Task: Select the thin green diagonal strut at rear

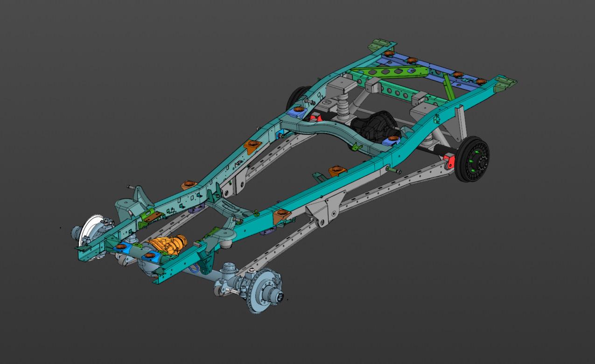Action: point(449,88)
